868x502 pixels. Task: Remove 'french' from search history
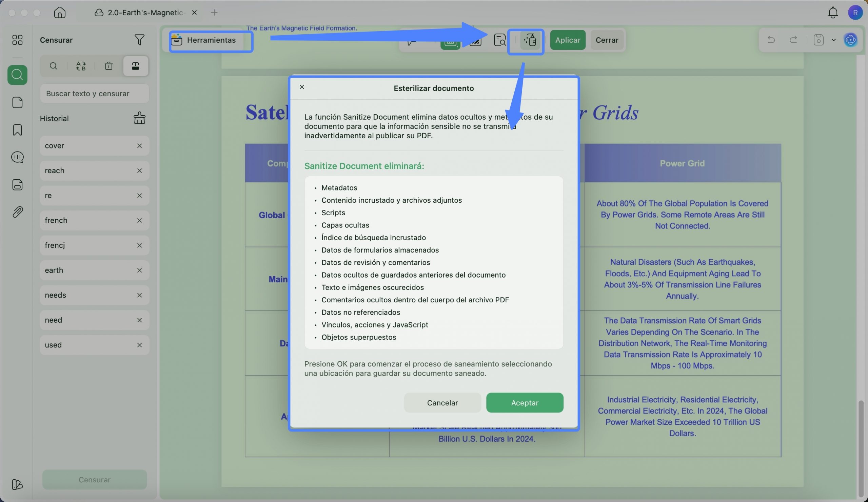pyautogui.click(x=139, y=220)
